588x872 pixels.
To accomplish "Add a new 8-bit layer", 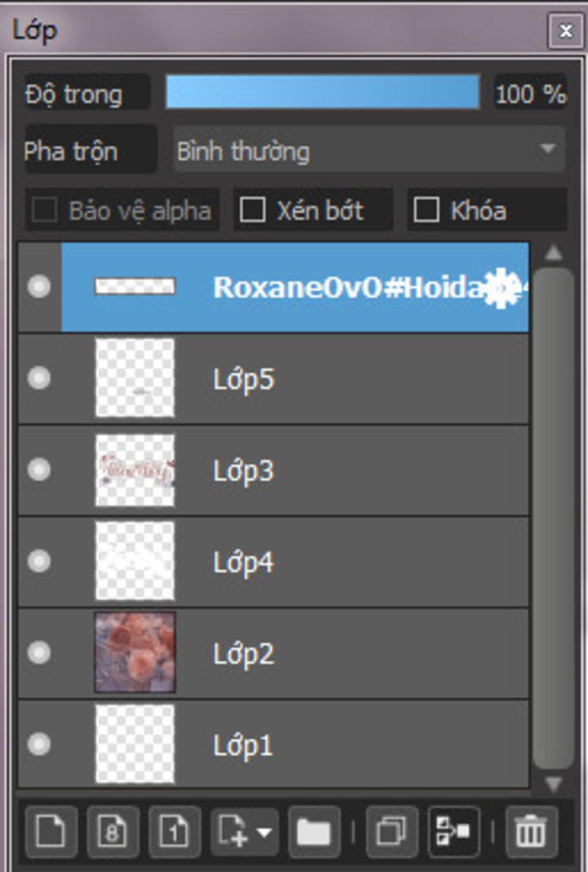I will point(113,831).
